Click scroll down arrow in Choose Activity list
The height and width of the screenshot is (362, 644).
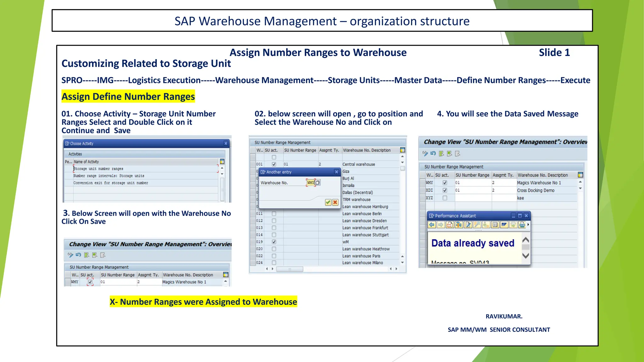[222, 174]
